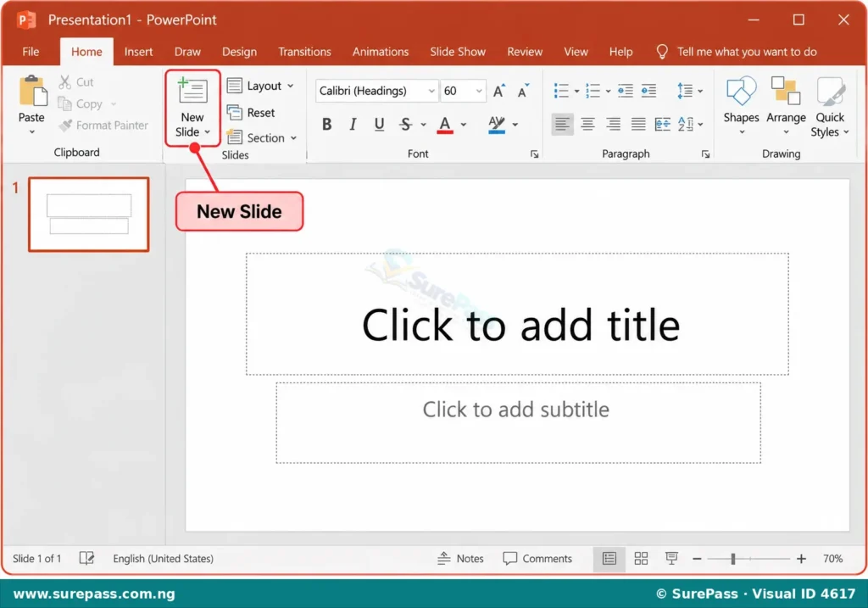
Task: Click the 'Click to add title' placeholder
Action: tap(517, 314)
